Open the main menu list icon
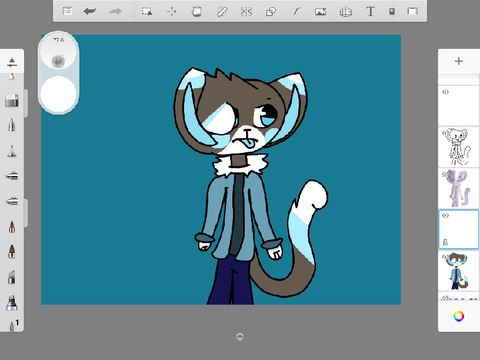This screenshot has height=360, width=480. (x=67, y=11)
